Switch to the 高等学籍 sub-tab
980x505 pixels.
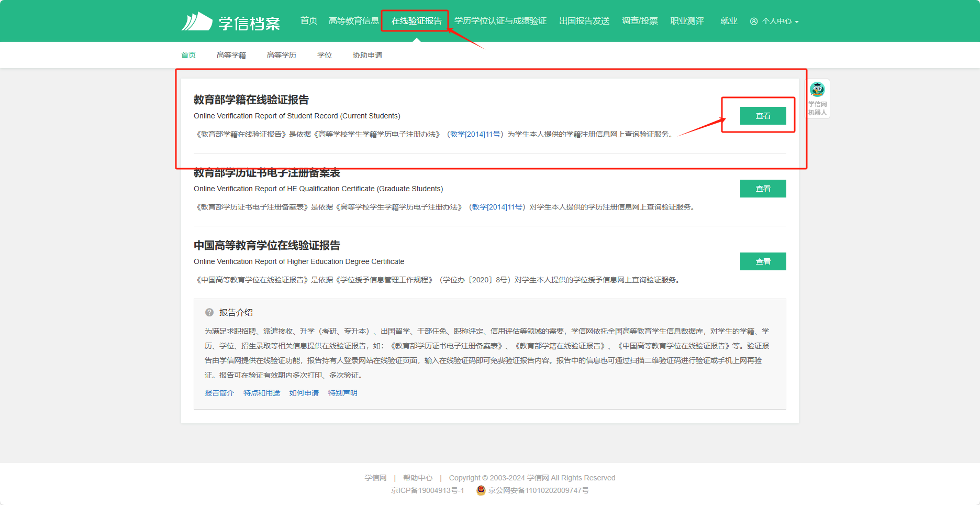tap(231, 55)
